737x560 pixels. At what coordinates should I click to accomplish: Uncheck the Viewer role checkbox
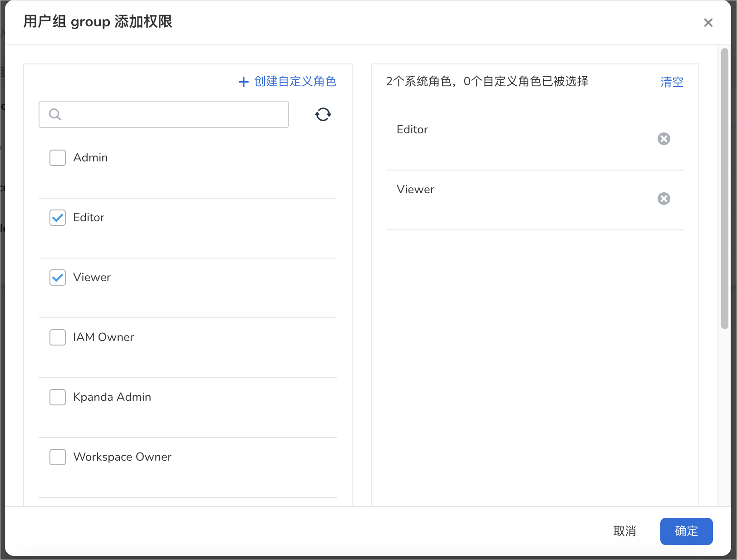pos(58,278)
